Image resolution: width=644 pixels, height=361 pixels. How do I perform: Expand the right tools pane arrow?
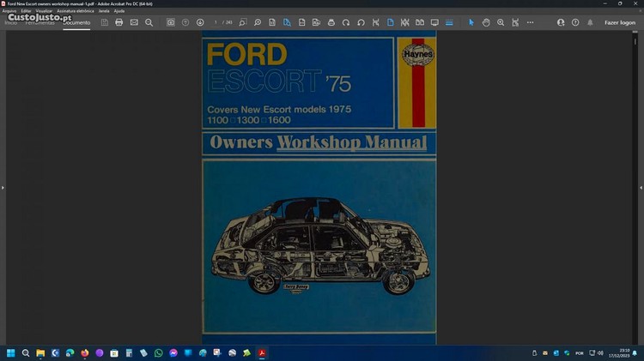641,187
